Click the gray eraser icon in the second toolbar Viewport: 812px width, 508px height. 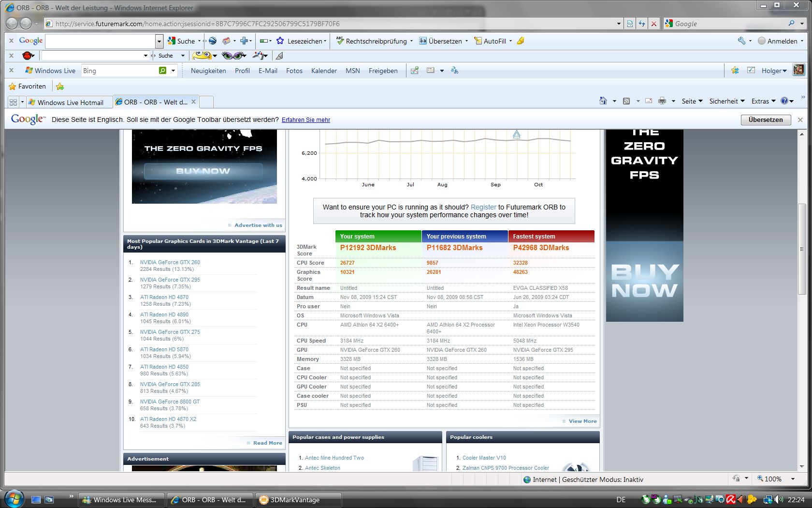pos(279,56)
